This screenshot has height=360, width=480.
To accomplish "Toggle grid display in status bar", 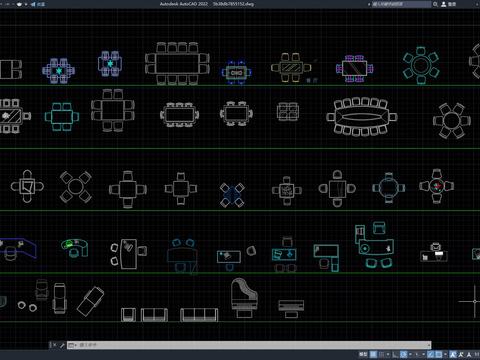I will (373, 354).
